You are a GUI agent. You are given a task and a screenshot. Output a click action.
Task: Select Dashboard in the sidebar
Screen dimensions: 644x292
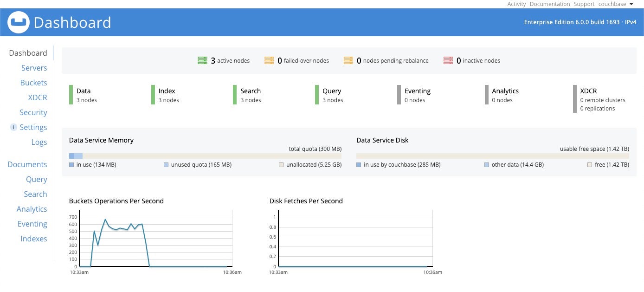(x=28, y=53)
